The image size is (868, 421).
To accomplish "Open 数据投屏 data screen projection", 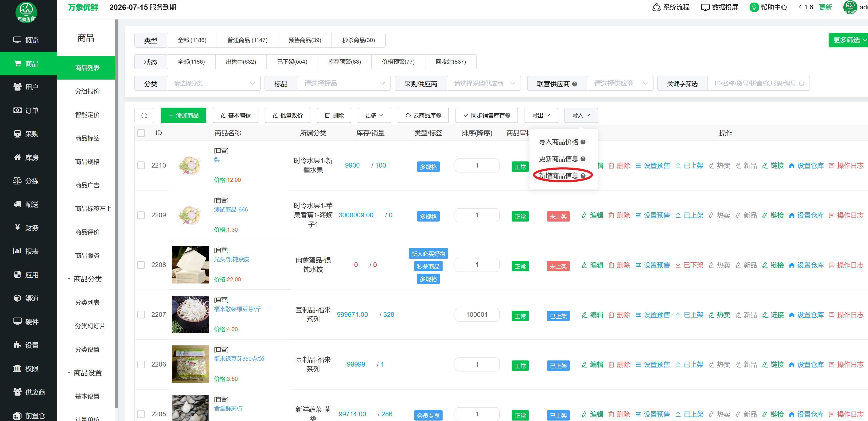I will [719, 7].
